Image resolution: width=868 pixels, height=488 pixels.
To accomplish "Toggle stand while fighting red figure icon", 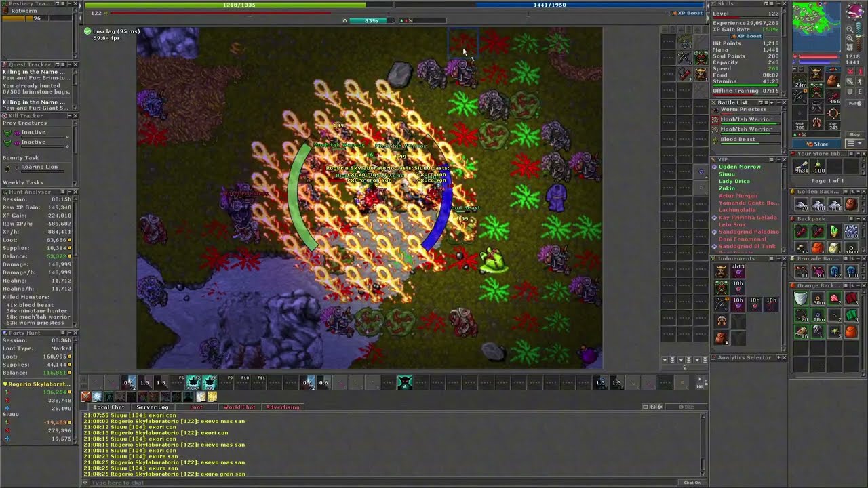I will pyautogui.click(x=860, y=71).
